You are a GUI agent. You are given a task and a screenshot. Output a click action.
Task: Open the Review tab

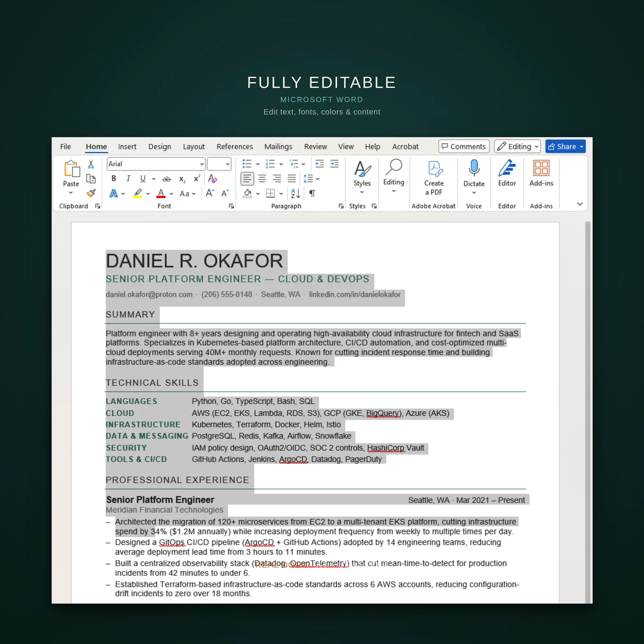point(316,146)
